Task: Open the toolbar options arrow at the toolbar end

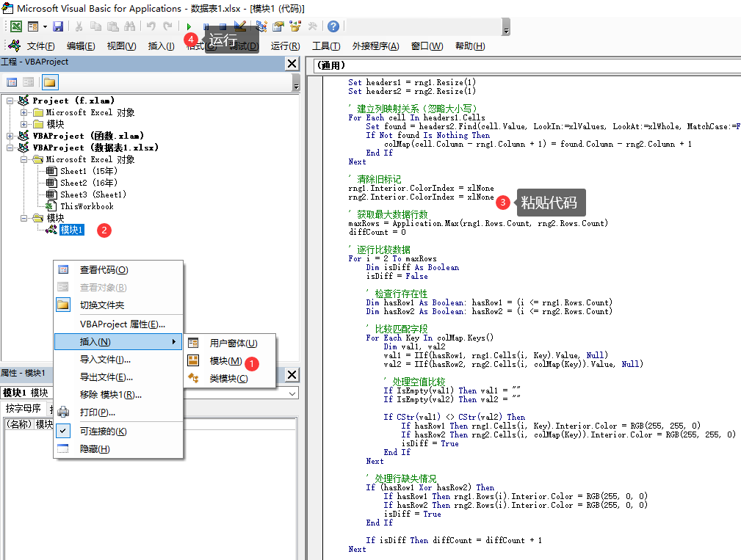Action: (506, 27)
